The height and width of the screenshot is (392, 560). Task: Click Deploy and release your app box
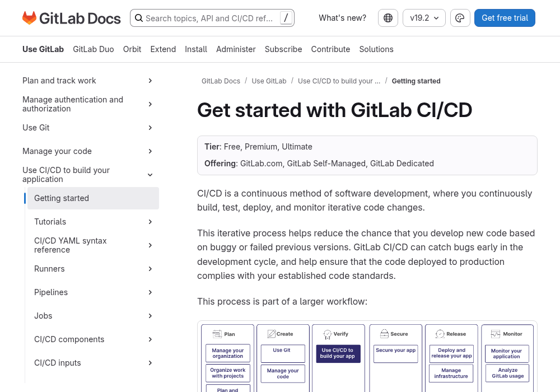[x=451, y=353]
